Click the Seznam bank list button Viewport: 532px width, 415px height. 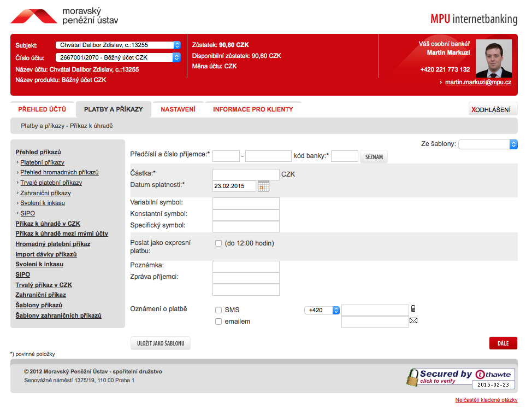tap(374, 157)
